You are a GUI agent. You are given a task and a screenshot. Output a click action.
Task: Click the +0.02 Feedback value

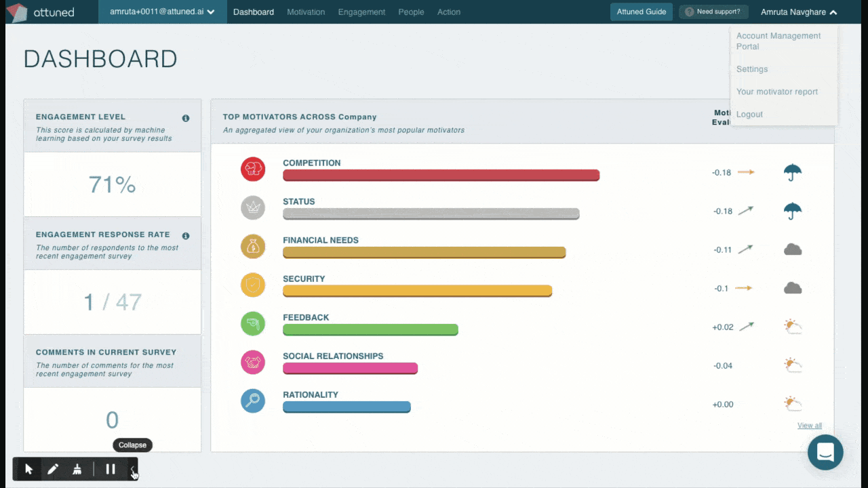723,327
